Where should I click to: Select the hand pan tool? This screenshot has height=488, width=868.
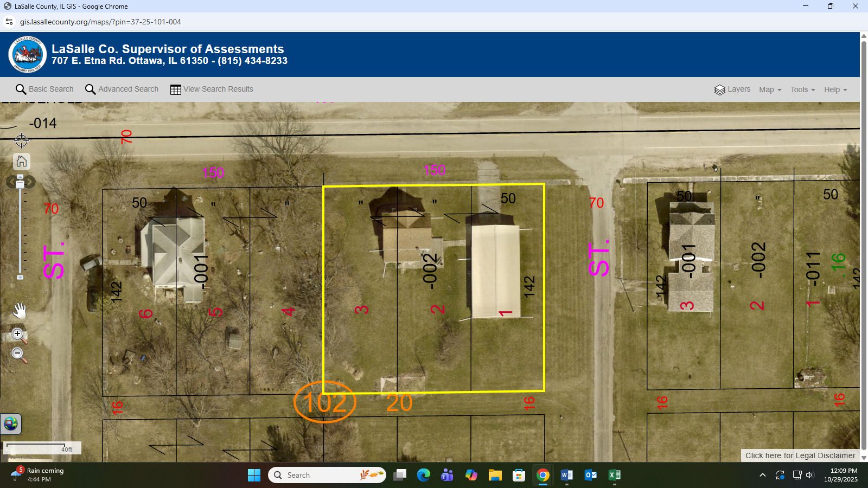[x=20, y=310]
